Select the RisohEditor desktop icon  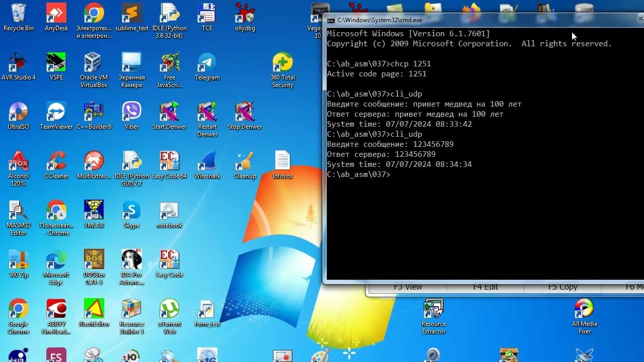point(94,313)
